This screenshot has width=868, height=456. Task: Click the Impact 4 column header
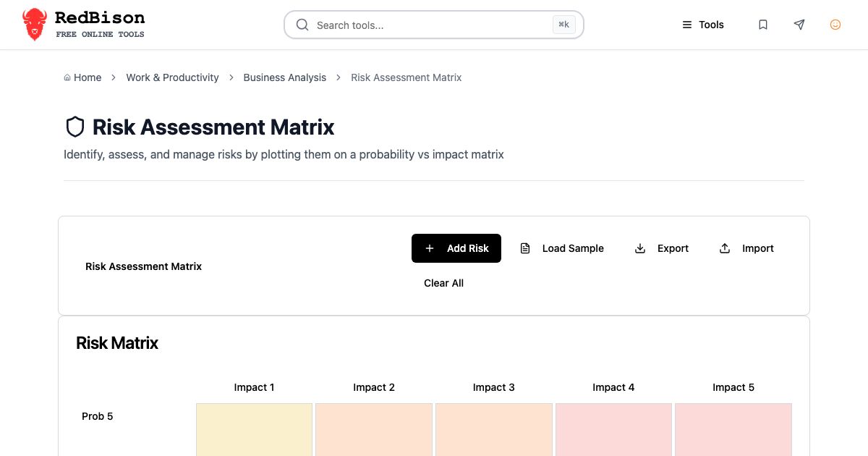613,387
